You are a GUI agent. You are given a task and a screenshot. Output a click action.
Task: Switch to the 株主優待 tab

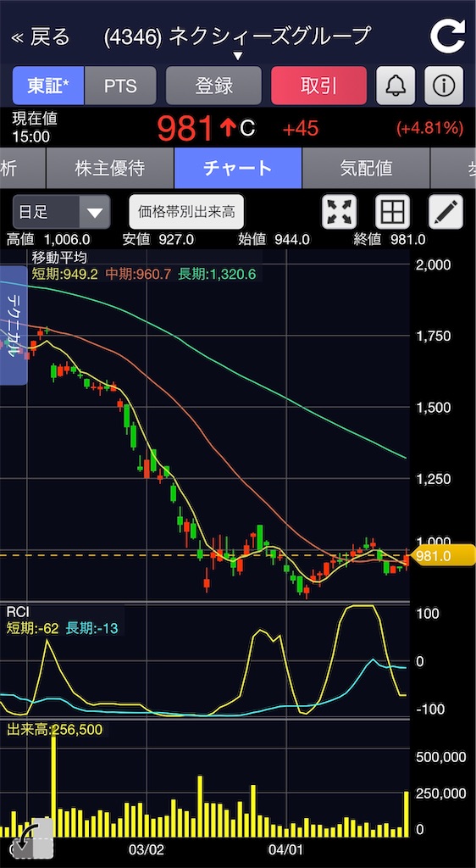(x=110, y=169)
